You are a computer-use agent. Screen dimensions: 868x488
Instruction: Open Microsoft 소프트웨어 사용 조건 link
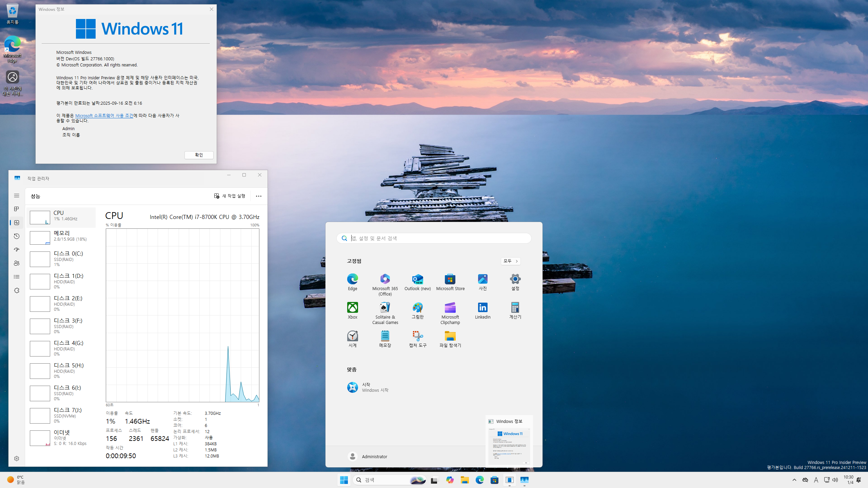(104, 116)
